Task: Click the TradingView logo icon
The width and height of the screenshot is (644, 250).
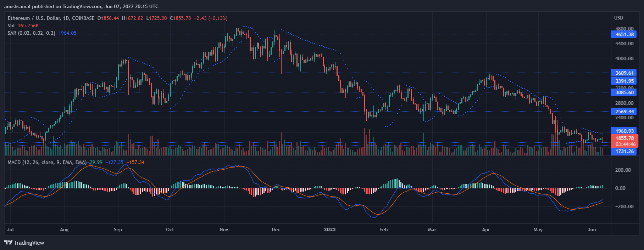Action: (8, 243)
